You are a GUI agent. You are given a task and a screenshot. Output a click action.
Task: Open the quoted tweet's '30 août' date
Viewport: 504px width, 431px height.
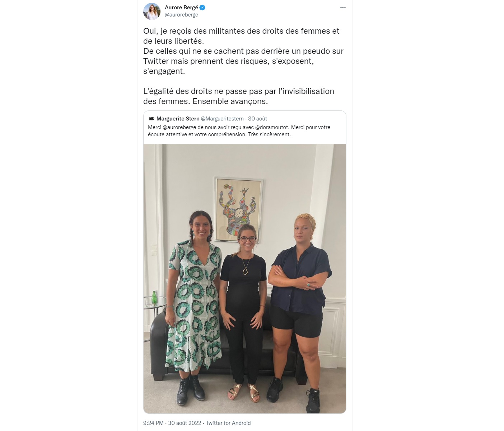(257, 119)
